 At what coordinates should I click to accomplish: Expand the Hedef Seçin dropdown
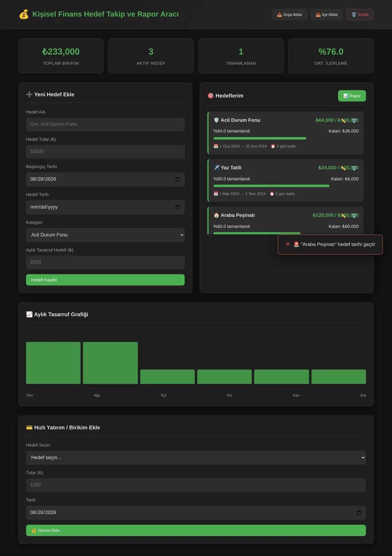196,458
